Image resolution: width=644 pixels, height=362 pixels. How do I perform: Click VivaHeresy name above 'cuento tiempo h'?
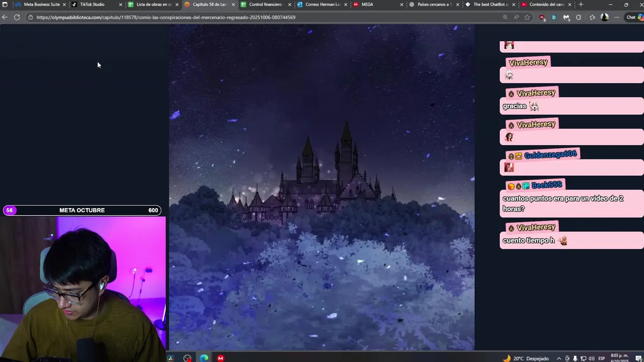(x=536, y=227)
